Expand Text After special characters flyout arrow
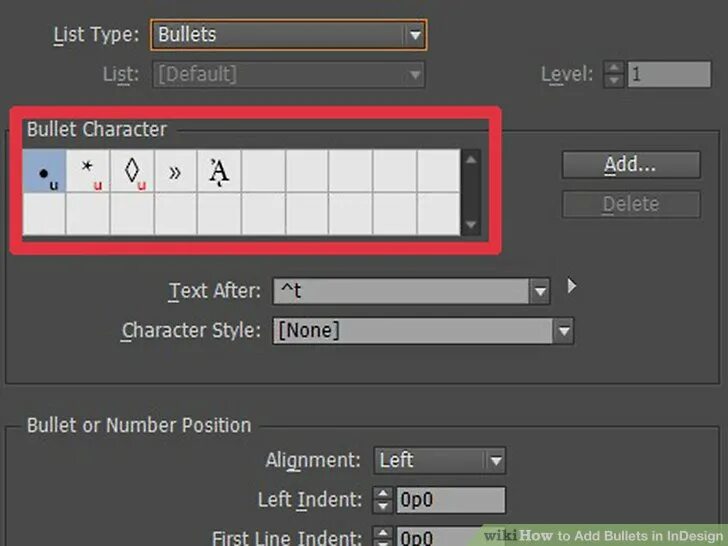The width and height of the screenshot is (728, 546). [572, 286]
